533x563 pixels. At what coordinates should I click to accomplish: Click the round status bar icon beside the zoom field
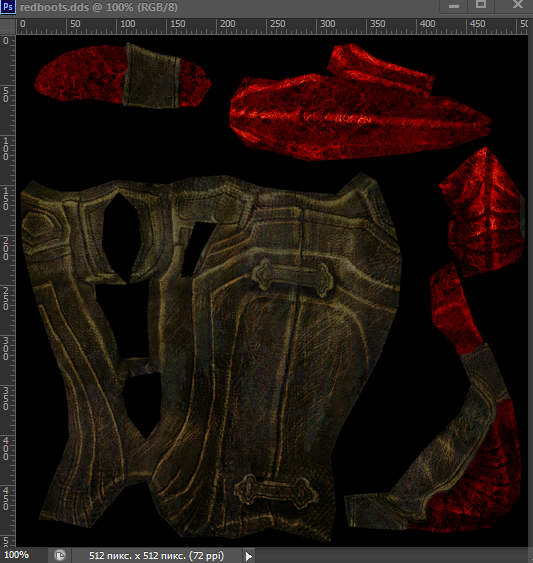click(x=60, y=555)
